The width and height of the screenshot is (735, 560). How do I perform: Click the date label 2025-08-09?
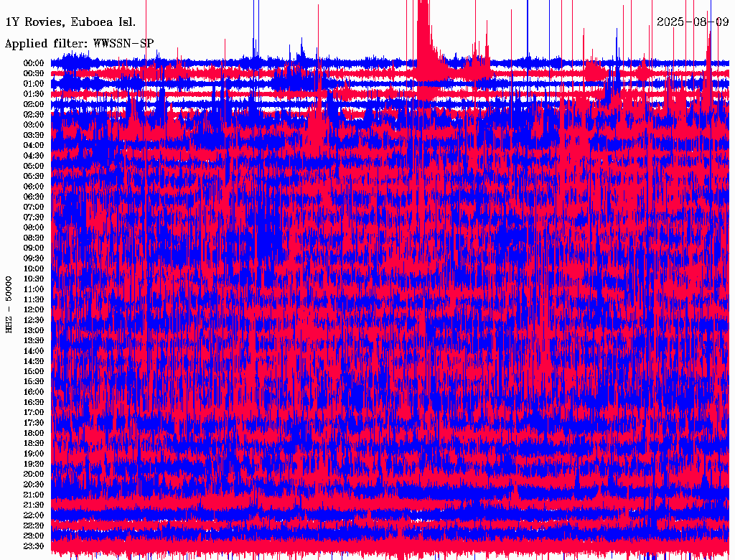(693, 22)
